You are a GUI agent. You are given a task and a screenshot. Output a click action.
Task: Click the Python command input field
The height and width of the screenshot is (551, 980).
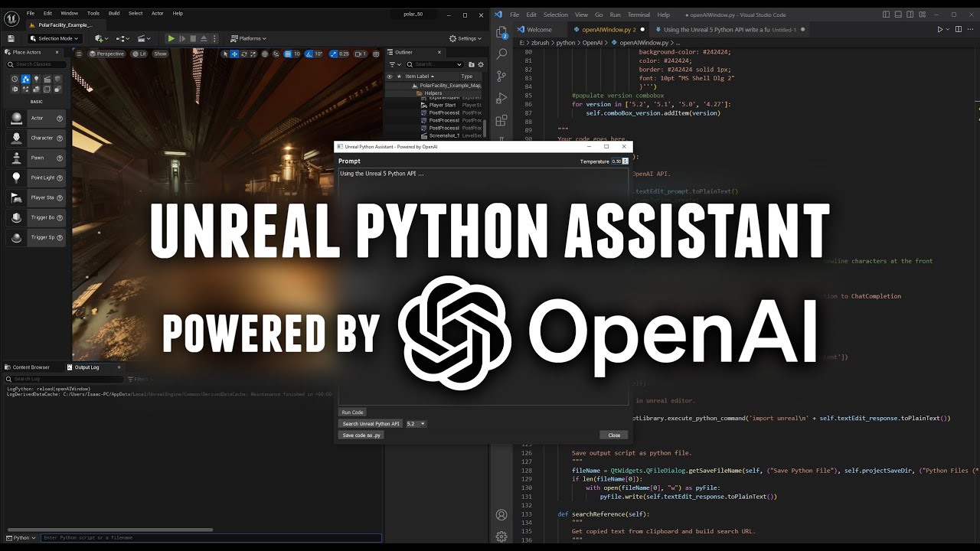pyautogui.click(x=211, y=538)
